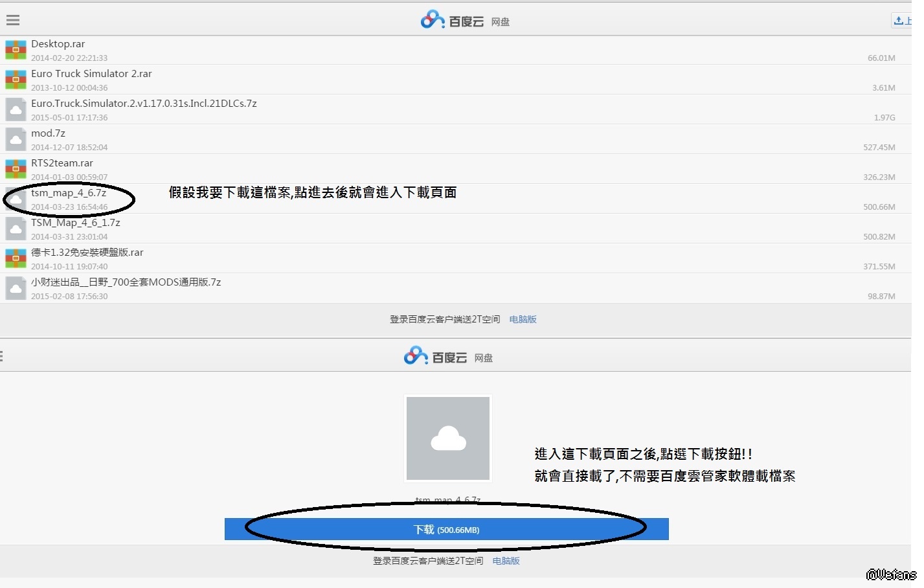Click the 326.23M size of RTS2team.rar
The height and width of the screenshot is (588, 924).
(879, 177)
